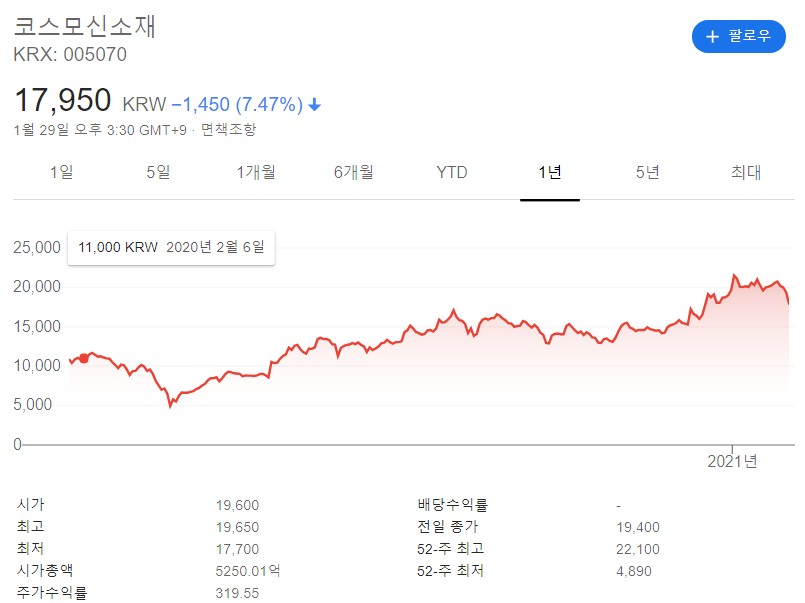Image resolution: width=805 pixels, height=603 pixels.
Task: Click the 52-주 최저 value 4,890
Action: click(634, 571)
